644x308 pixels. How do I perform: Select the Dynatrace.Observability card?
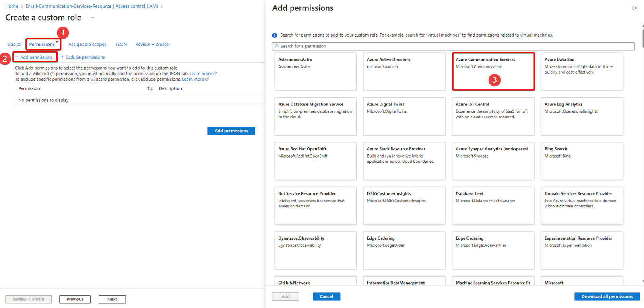click(x=316, y=250)
